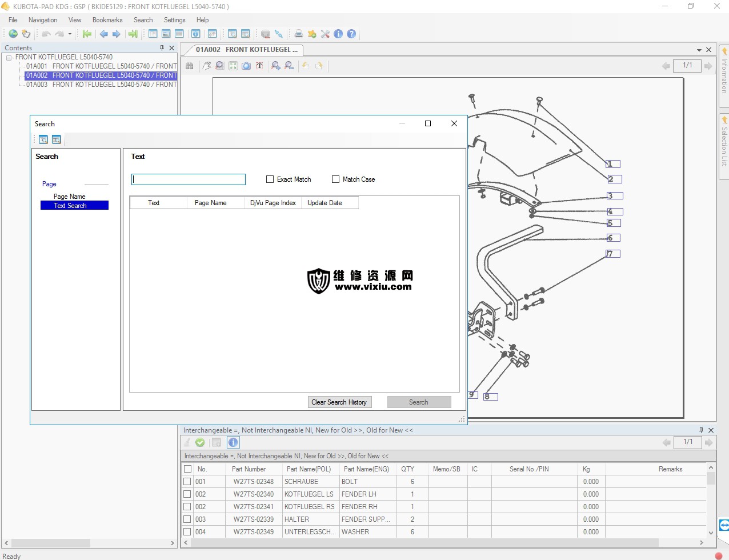The width and height of the screenshot is (729, 560).
Task: Check the box for row 004 UNTERLEGSCH
Action: [187, 532]
